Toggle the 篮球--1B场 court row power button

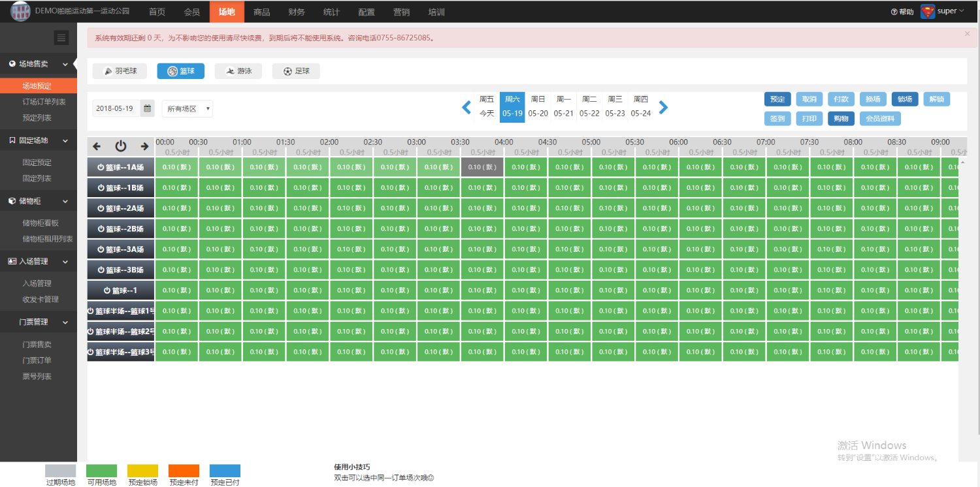[101, 187]
